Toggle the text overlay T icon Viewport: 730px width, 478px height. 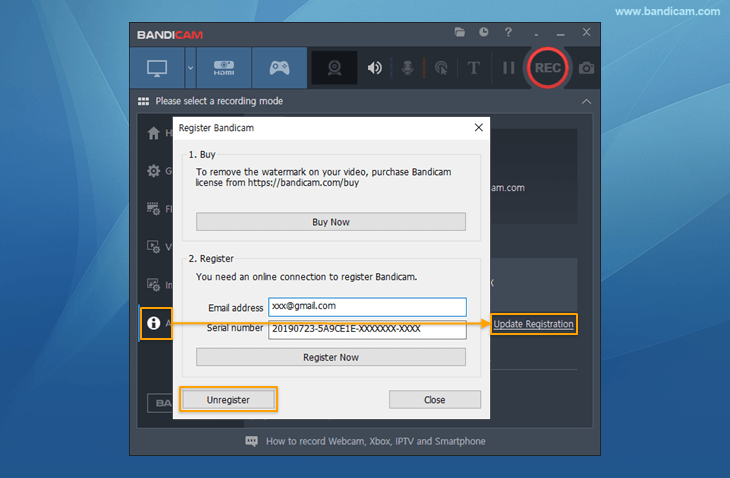[473, 68]
